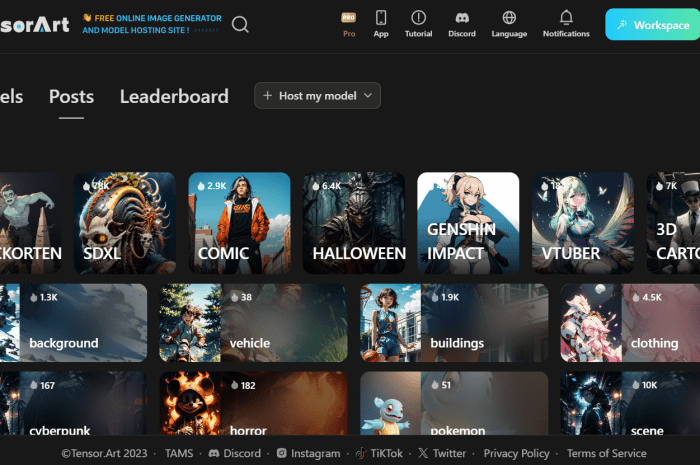Switch to the Posts tab
Image resolution: width=700 pixels, height=465 pixels.
(71, 96)
